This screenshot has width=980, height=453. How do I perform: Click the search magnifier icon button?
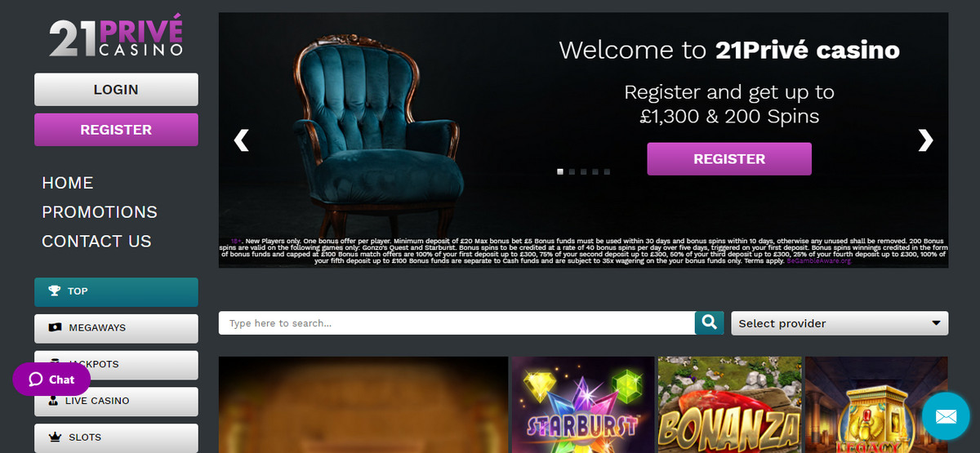coord(710,323)
